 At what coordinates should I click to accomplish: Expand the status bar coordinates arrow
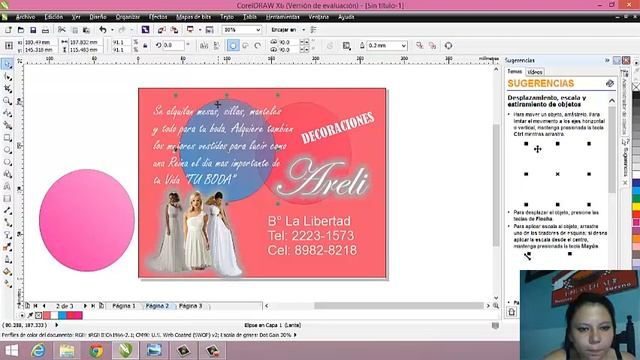pos(57,325)
